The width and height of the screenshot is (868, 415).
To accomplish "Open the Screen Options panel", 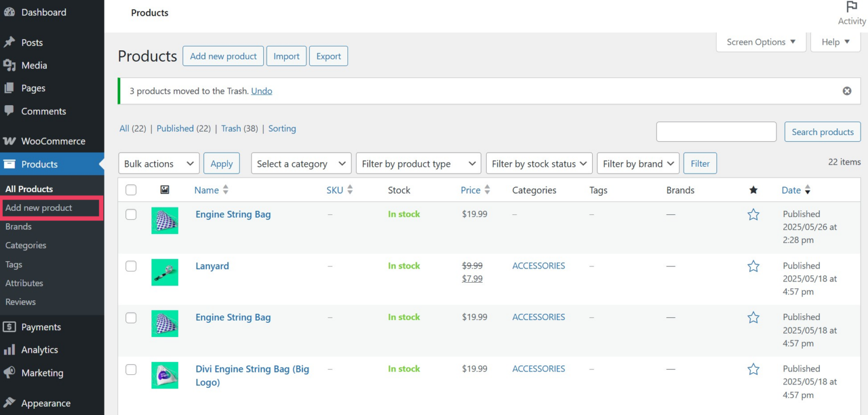I will click(760, 41).
